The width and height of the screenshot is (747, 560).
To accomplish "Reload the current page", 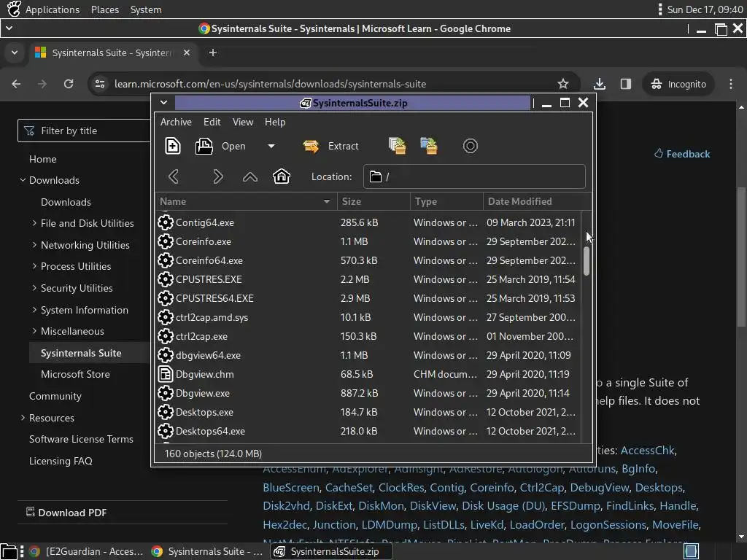I will pos(69,84).
